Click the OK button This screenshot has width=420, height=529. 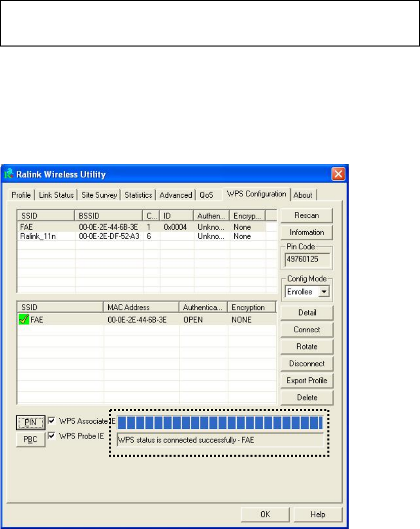click(265, 514)
